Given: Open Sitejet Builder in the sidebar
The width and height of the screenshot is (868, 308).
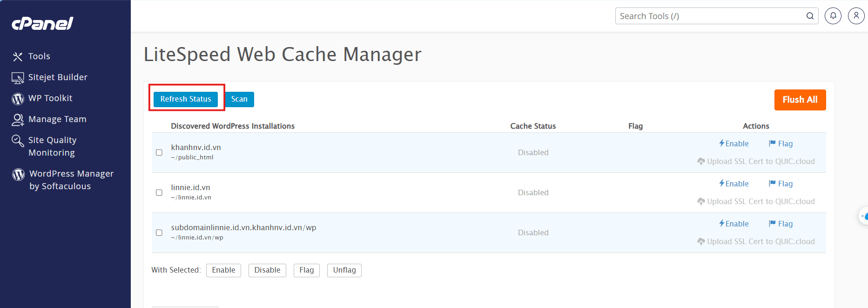Looking at the screenshot, I should 58,77.
